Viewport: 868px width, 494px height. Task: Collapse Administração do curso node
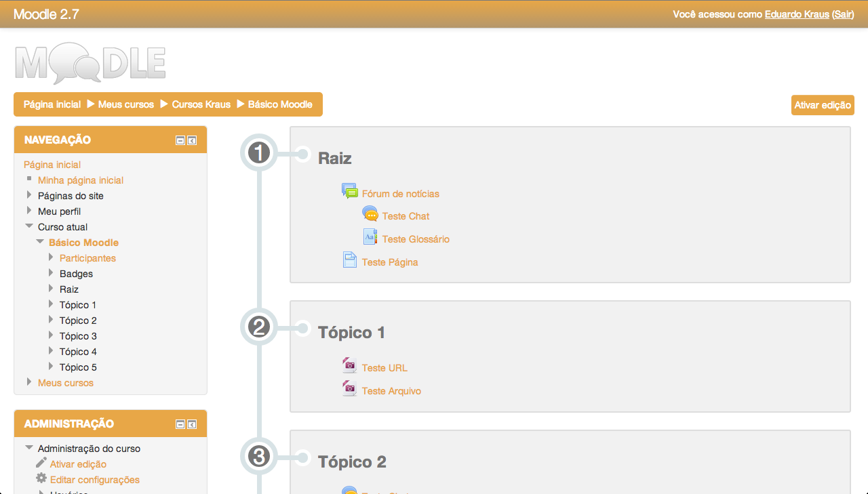tap(29, 448)
